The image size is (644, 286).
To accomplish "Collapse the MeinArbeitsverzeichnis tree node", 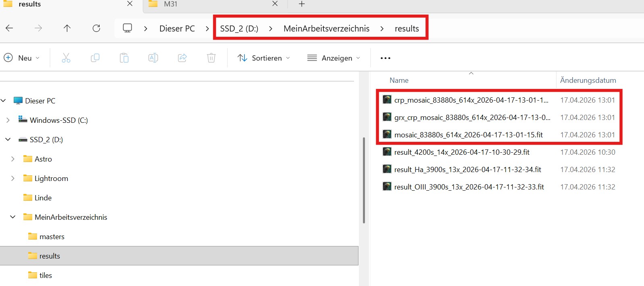I will click(x=13, y=217).
